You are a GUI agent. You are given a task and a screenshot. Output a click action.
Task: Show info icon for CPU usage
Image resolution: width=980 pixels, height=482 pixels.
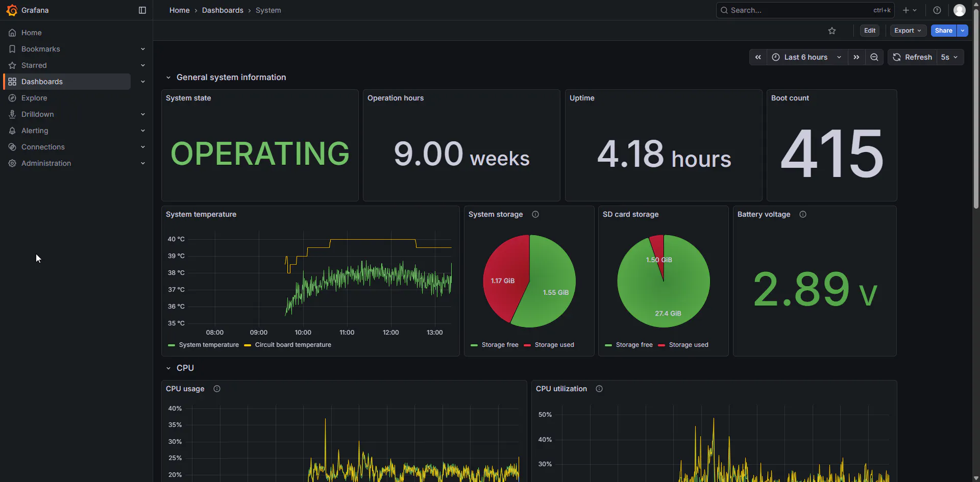[217, 389]
